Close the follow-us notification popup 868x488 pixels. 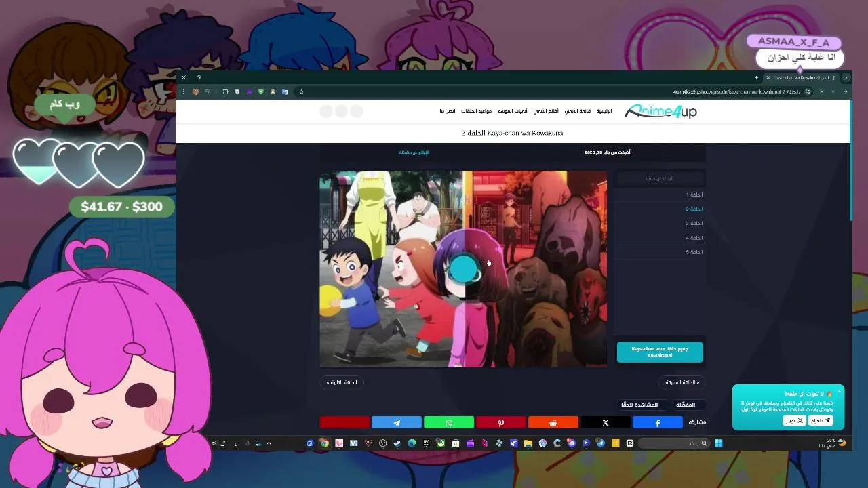tap(839, 391)
